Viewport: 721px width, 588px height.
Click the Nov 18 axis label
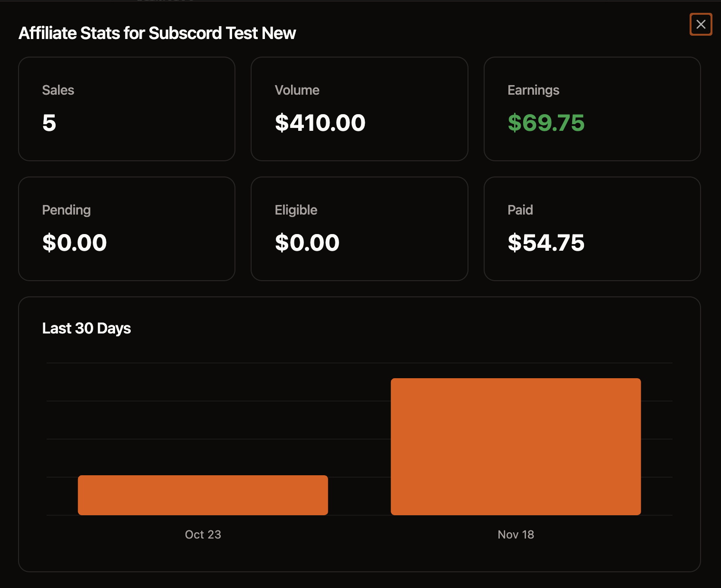516,534
